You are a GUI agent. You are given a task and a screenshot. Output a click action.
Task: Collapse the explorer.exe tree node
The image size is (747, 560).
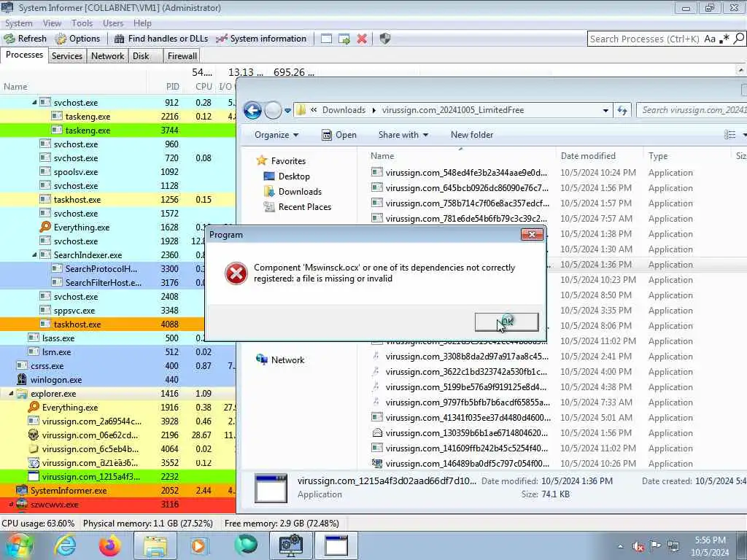pyautogui.click(x=11, y=394)
